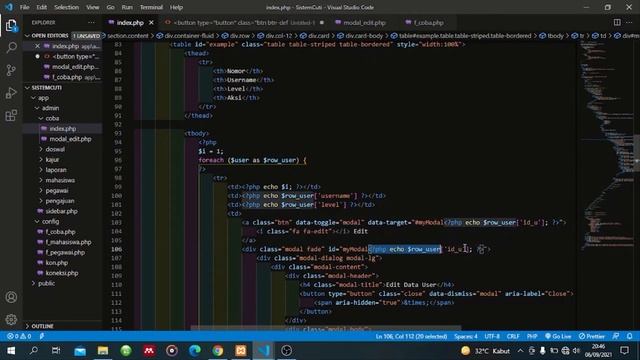Click the Ln 106, Col 112 position indicator
The image size is (640, 360).
(x=411, y=336)
